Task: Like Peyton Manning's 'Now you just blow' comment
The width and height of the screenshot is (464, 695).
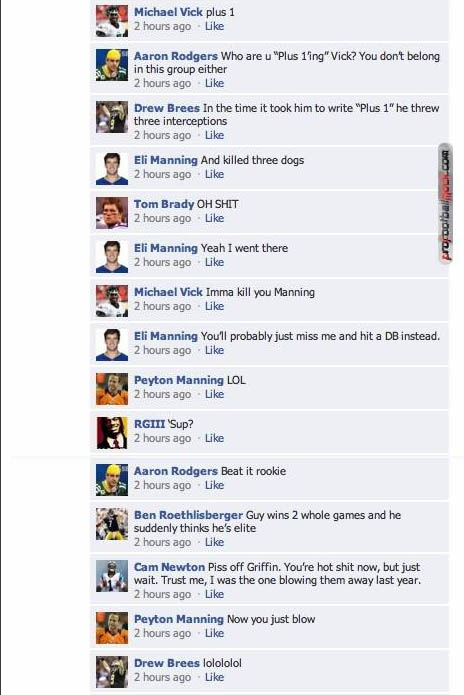Action: click(x=214, y=633)
